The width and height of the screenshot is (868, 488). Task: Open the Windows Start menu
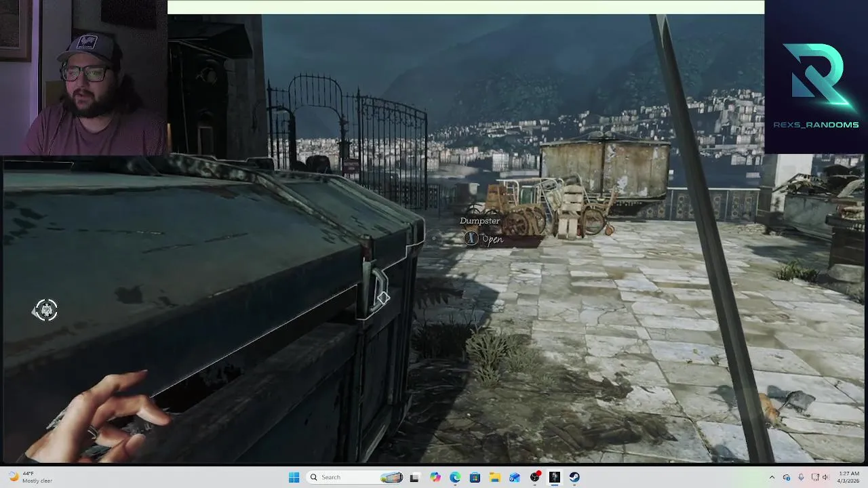point(294,477)
